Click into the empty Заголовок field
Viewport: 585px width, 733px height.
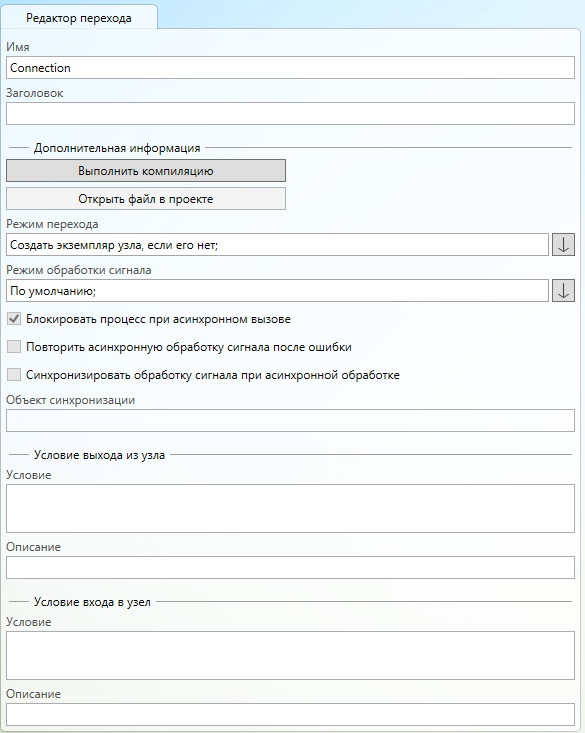point(290,114)
